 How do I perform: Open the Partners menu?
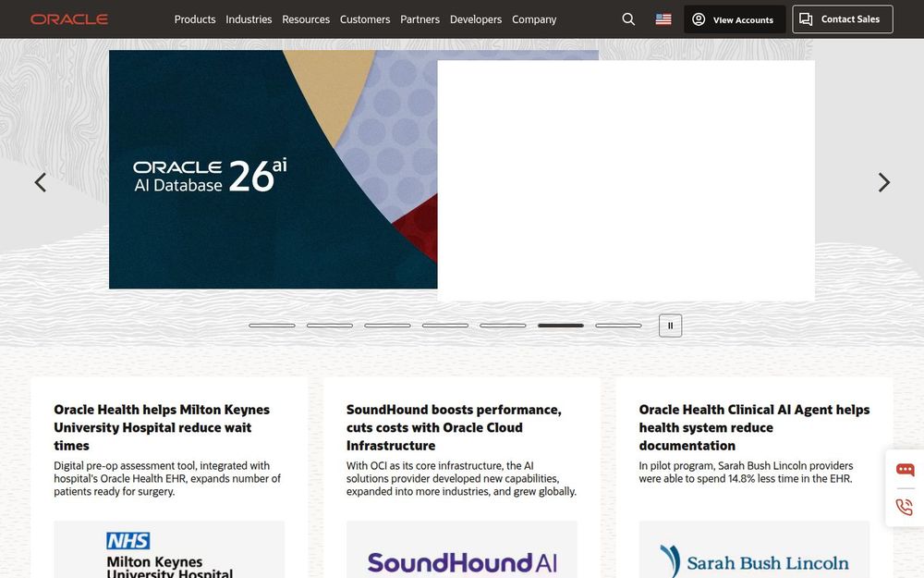click(419, 19)
